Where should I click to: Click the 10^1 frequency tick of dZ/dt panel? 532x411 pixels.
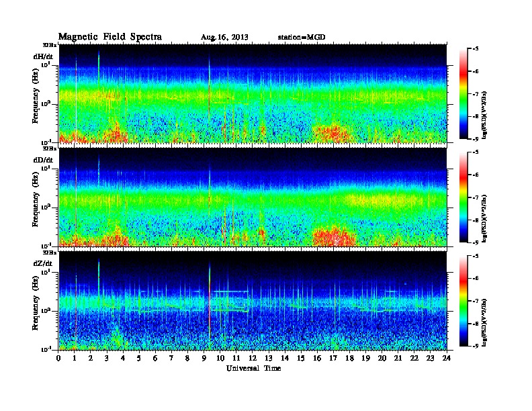coord(46,272)
